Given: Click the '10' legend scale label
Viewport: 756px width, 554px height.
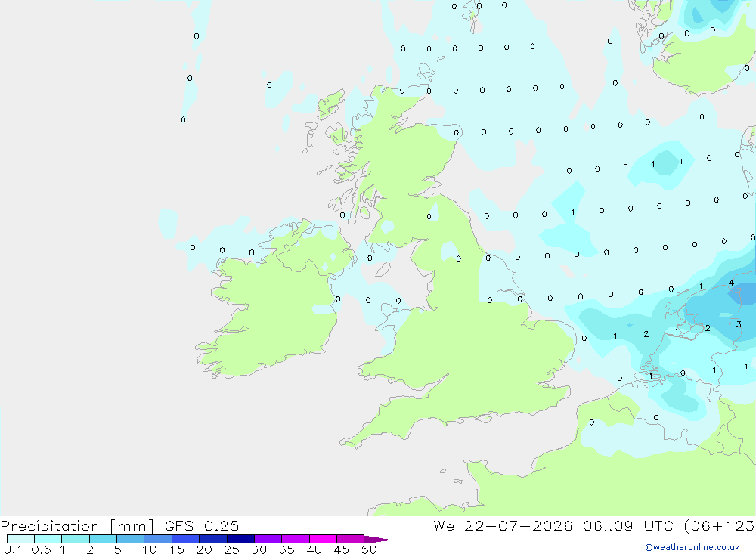Looking at the screenshot, I should (150, 549).
